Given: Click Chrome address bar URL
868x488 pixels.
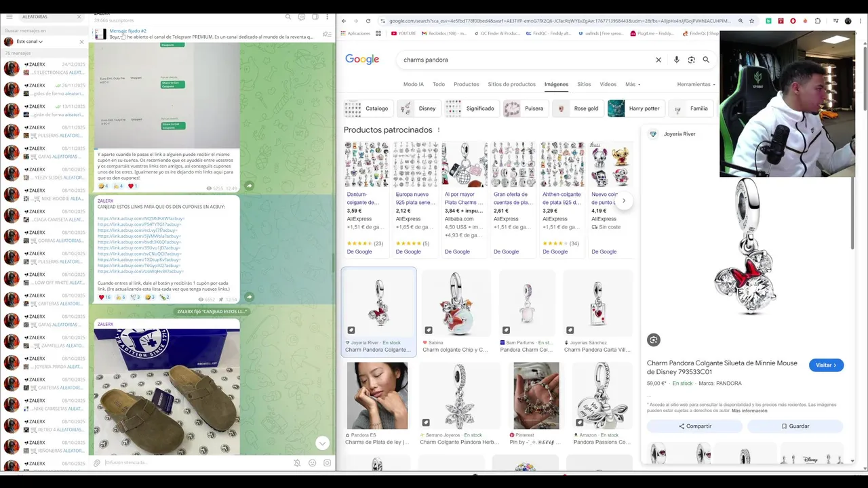Looking at the screenshot, I should pyautogui.click(x=559, y=21).
